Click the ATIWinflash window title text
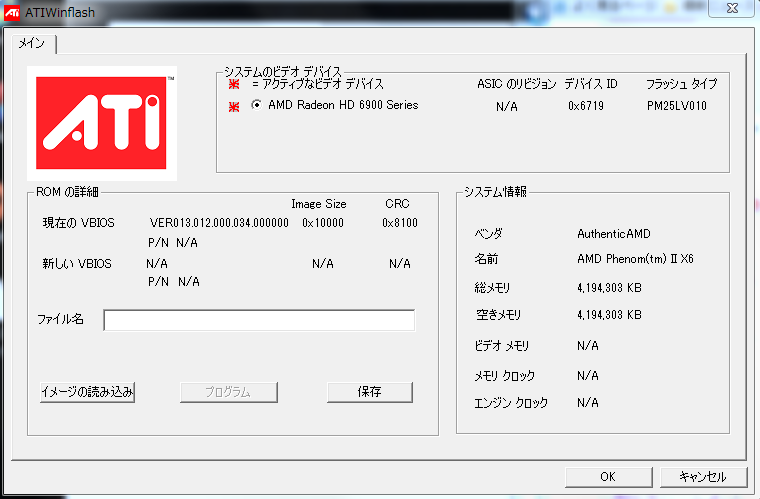The image size is (760, 499). coord(60,13)
